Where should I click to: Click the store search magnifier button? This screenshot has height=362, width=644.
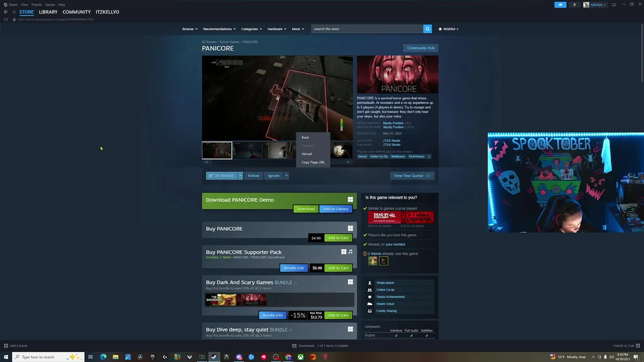[428, 29]
